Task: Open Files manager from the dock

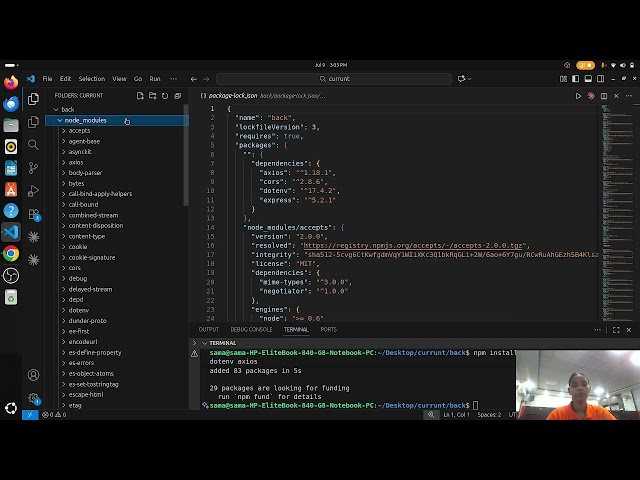Action: [11, 125]
